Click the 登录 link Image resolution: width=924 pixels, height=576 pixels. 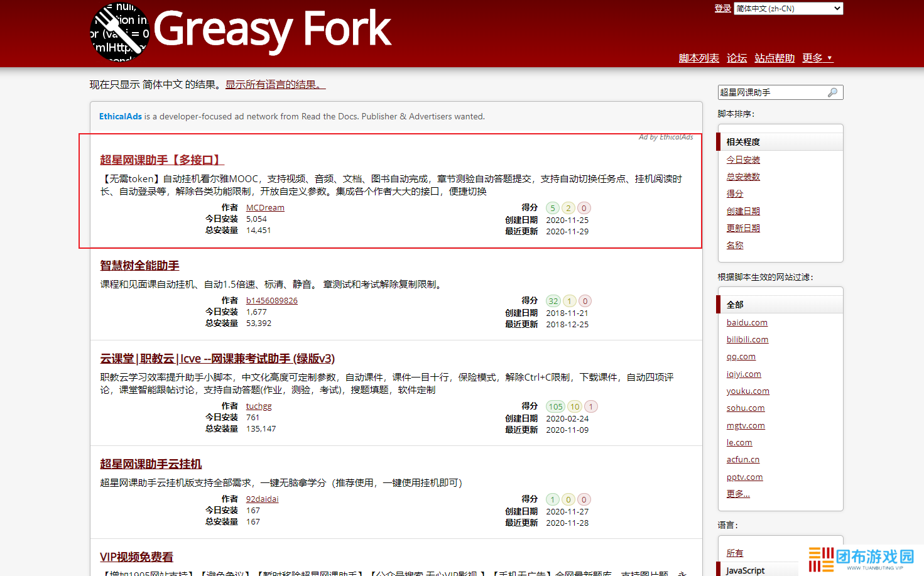click(x=722, y=8)
